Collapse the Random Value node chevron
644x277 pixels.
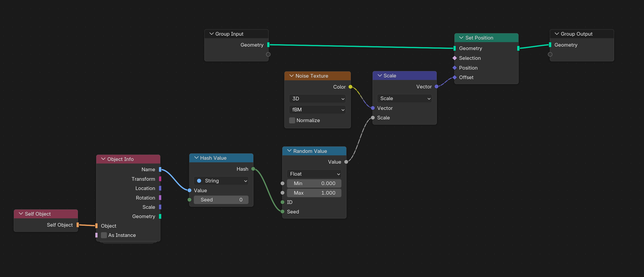pyautogui.click(x=289, y=151)
